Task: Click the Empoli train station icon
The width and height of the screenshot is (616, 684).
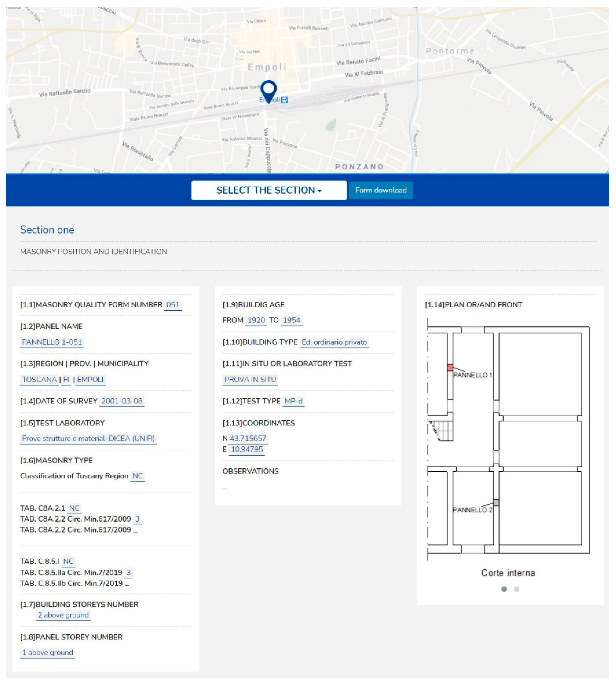Action: pos(284,100)
